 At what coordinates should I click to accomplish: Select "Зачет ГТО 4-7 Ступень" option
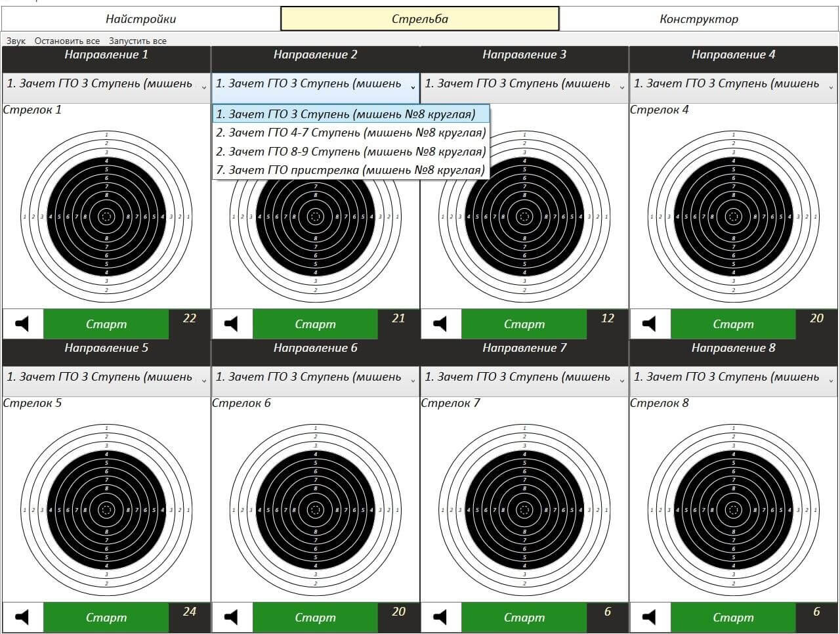tap(350, 133)
